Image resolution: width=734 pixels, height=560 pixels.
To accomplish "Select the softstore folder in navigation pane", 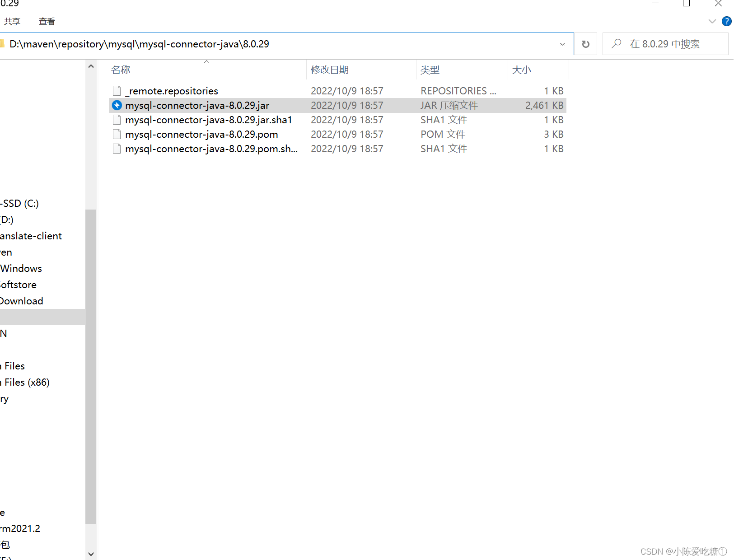I will point(18,285).
